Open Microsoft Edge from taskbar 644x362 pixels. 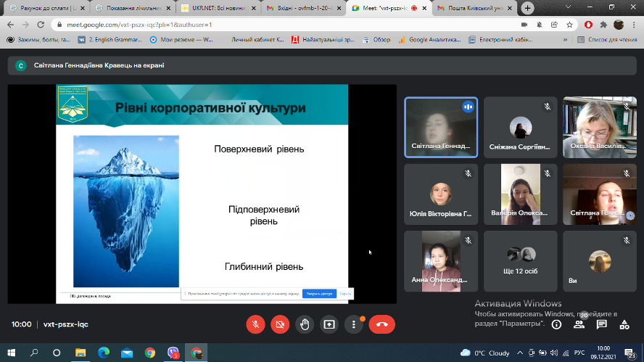pos(104,353)
